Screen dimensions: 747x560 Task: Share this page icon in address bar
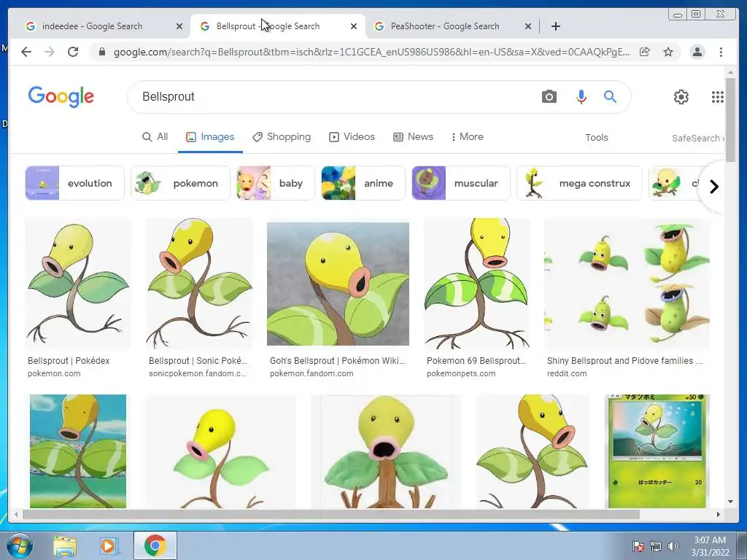pyautogui.click(x=645, y=52)
